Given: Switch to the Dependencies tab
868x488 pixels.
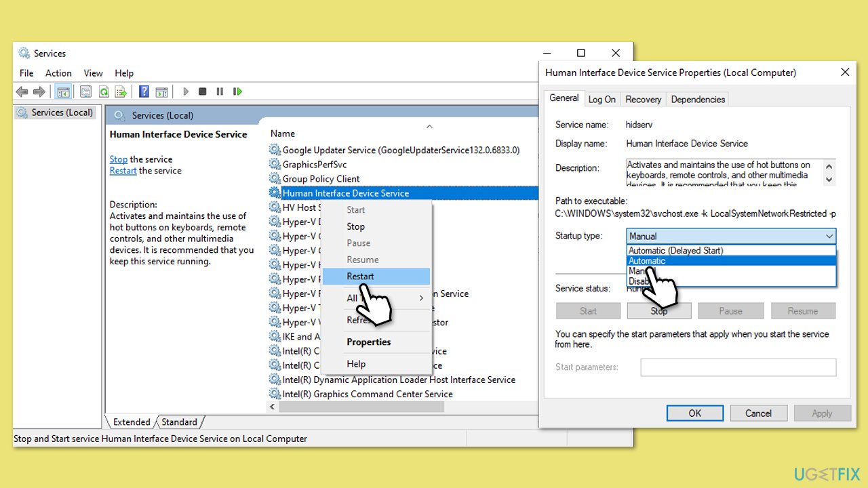Looking at the screenshot, I should [x=698, y=99].
